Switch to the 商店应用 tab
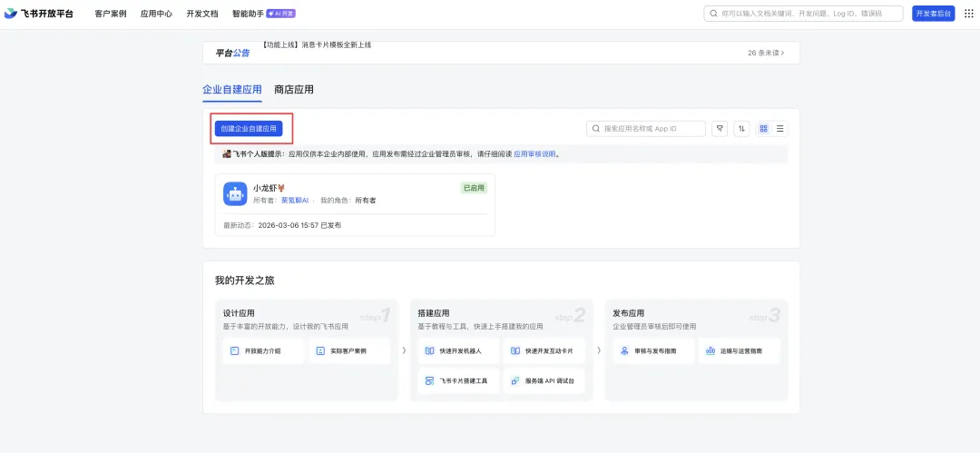Image resolution: width=980 pixels, height=453 pixels. [294, 90]
